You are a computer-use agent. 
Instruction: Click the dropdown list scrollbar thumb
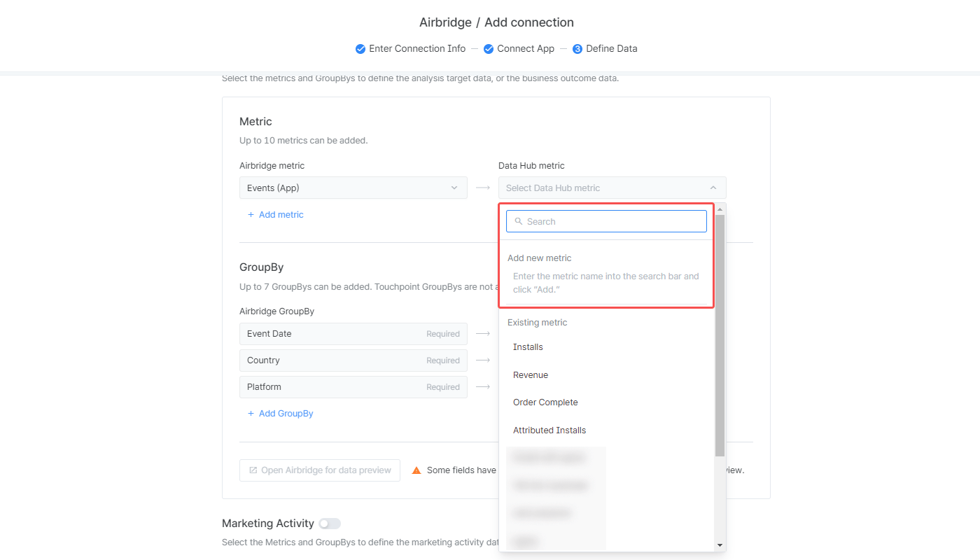tap(720, 335)
